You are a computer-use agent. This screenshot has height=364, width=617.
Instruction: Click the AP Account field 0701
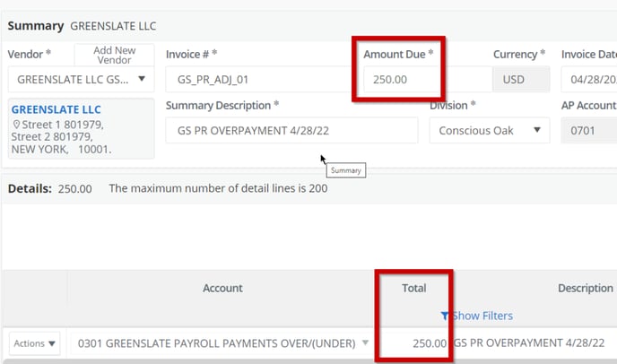tap(589, 130)
